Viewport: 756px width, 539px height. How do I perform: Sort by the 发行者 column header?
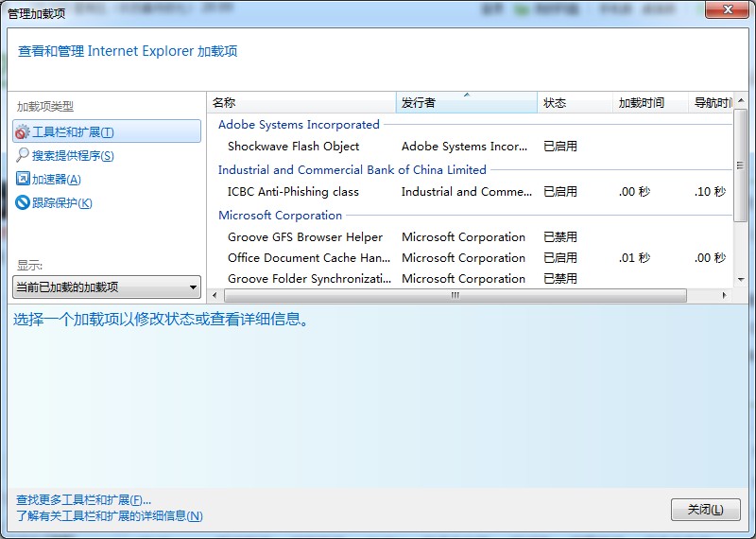[466, 103]
